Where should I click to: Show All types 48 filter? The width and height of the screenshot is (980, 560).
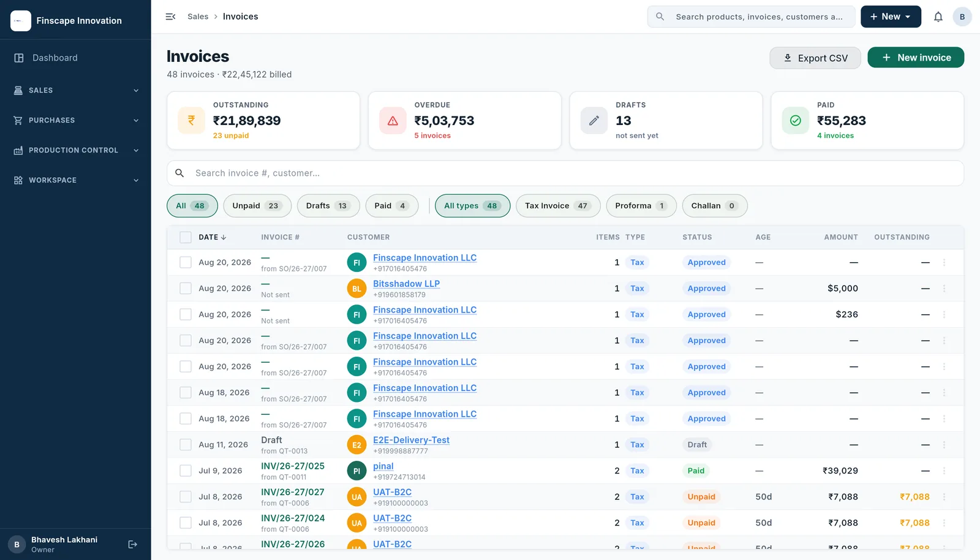[x=473, y=206]
